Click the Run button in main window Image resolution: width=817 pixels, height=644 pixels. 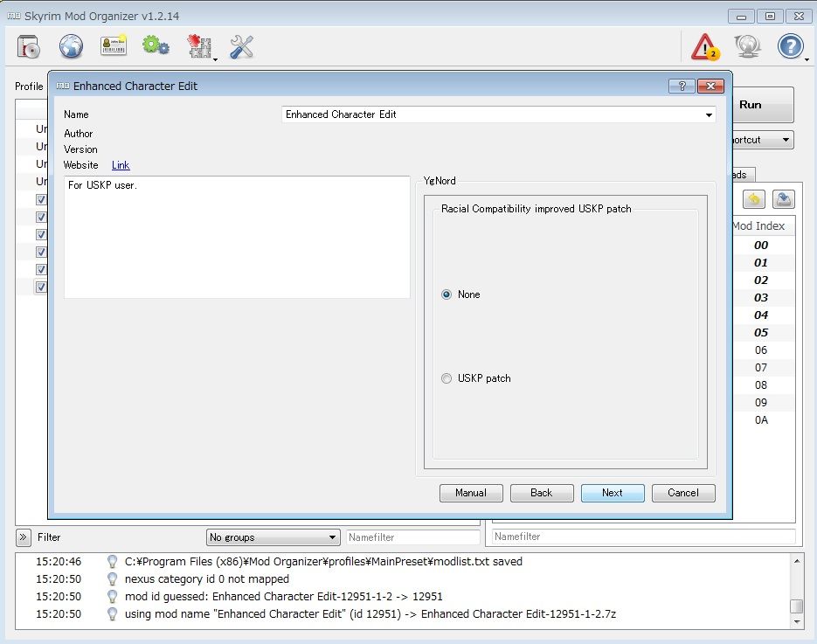tap(762, 105)
